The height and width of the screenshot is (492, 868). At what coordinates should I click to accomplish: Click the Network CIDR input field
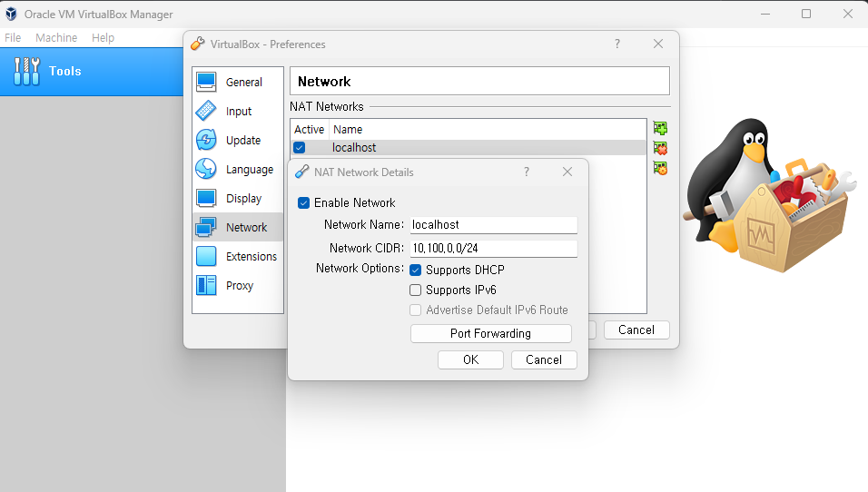pos(494,249)
